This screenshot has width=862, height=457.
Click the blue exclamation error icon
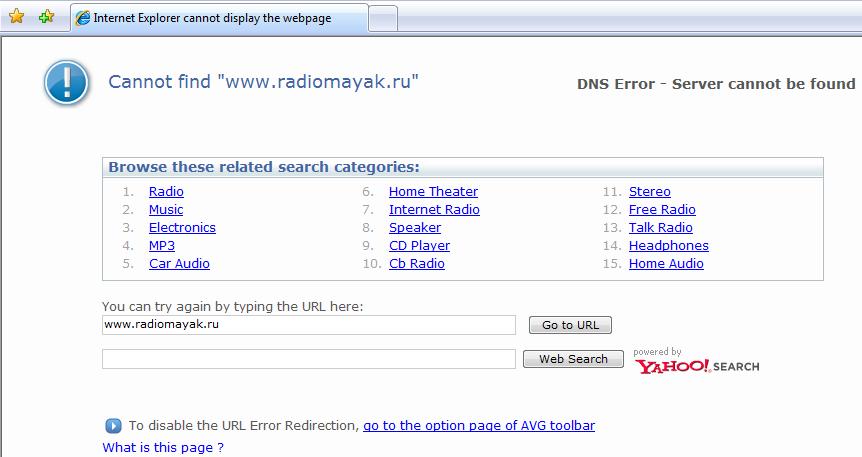pyautogui.click(x=67, y=81)
